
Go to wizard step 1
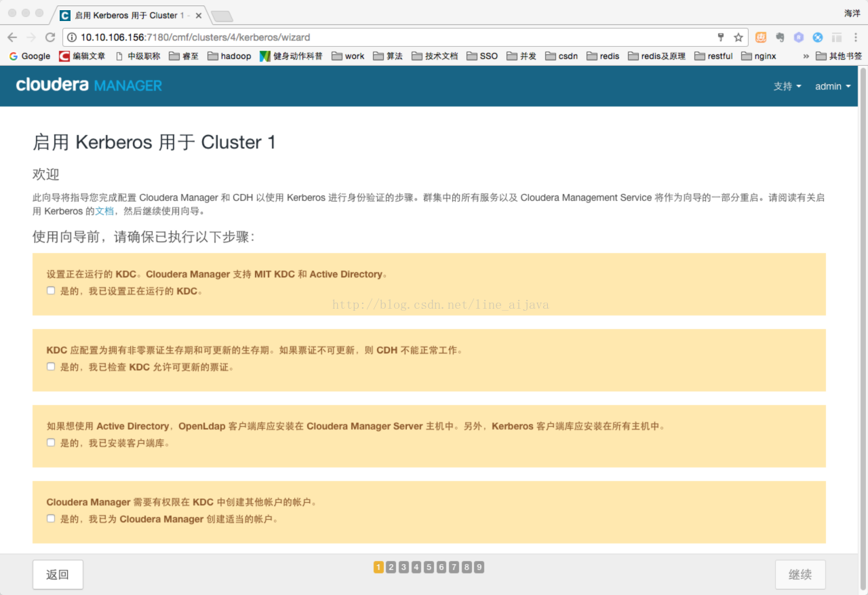coord(378,567)
